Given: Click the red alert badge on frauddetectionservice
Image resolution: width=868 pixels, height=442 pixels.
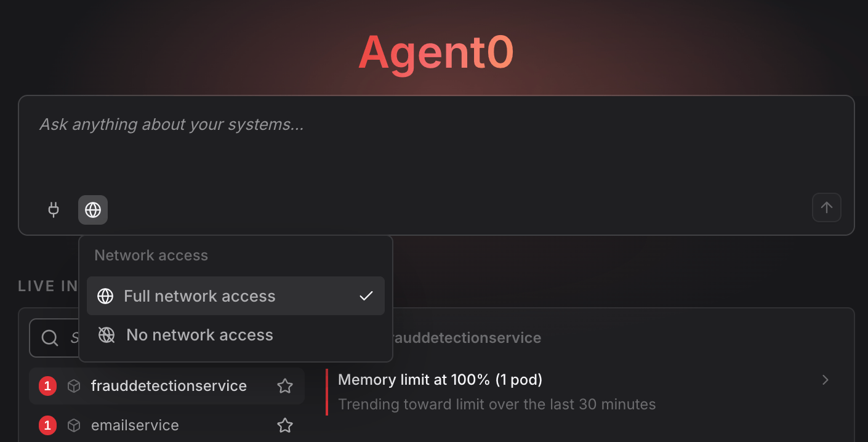Looking at the screenshot, I should pyautogui.click(x=48, y=387).
